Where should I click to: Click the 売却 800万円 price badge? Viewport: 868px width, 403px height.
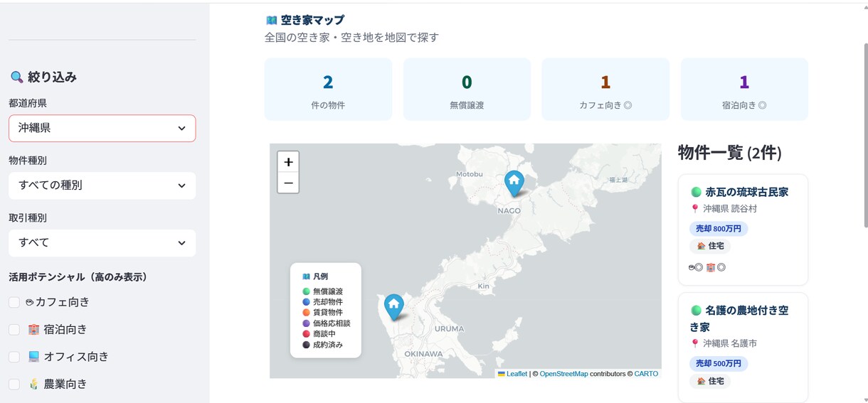719,229
